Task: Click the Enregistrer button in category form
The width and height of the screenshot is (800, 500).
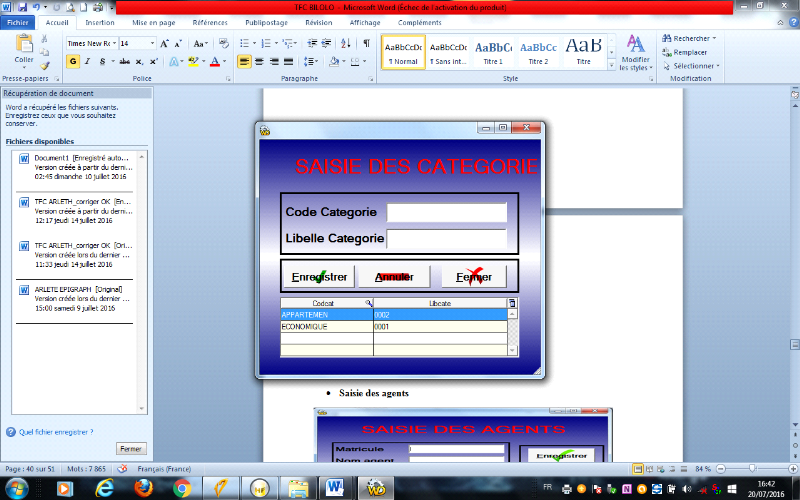Action: (319, 277)
